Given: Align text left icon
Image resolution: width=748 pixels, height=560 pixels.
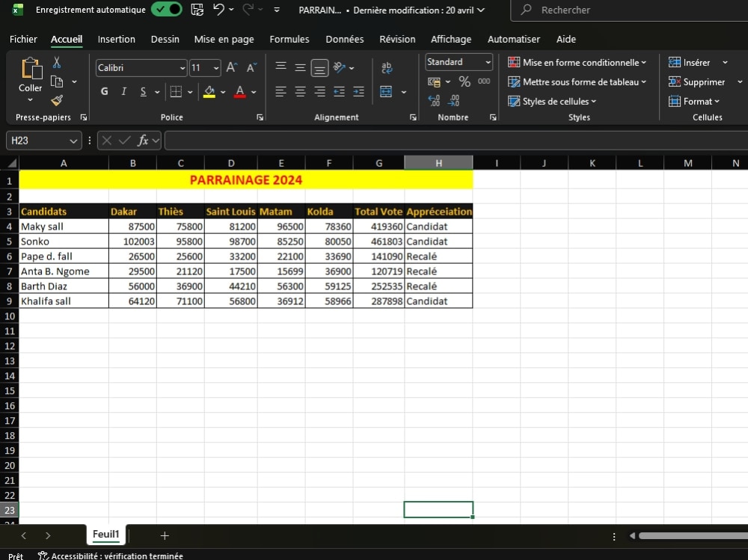Looking at the screenshot, I should pos(281,91).
